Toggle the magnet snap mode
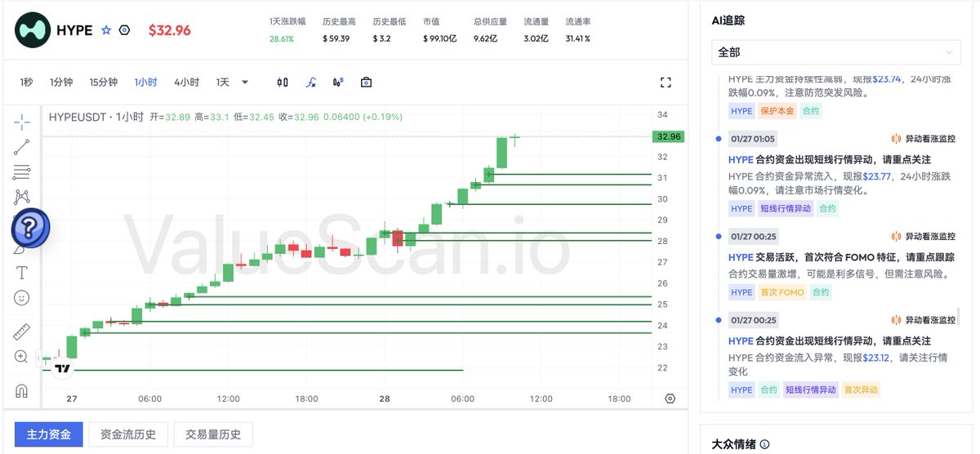This screenshot has height=454, width=980. (x=22, y=391)
